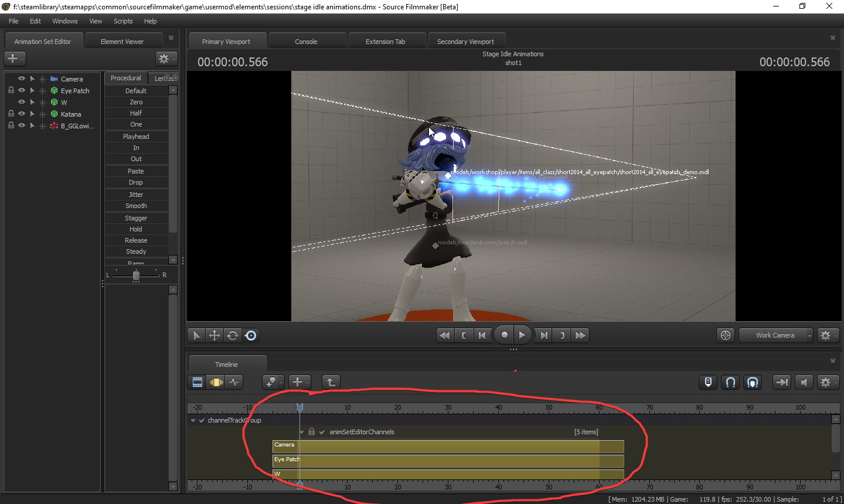The width and height of the screenshot is (844, 504).
Task: Open the viewport gear settings menu
Action: 828,335
